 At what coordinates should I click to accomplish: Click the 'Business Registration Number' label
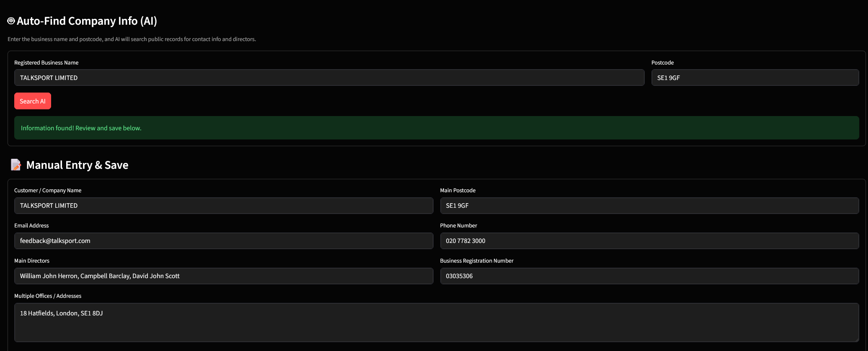point(477,261)
